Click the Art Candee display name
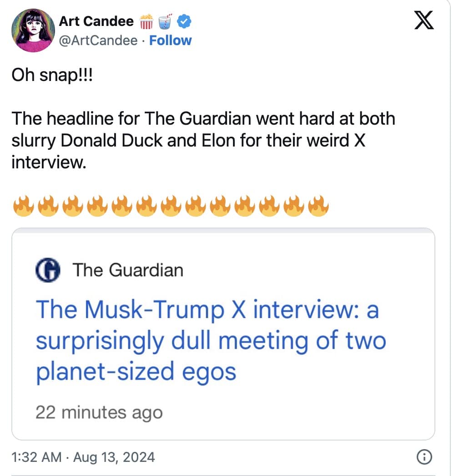Viewport: 454px width, 476px height. click(x=96, y=21)
